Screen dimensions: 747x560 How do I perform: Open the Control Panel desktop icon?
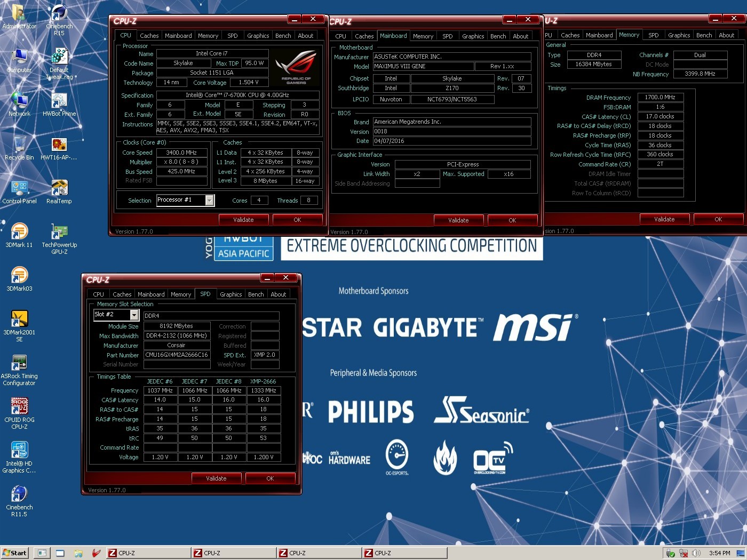point(19,191)
